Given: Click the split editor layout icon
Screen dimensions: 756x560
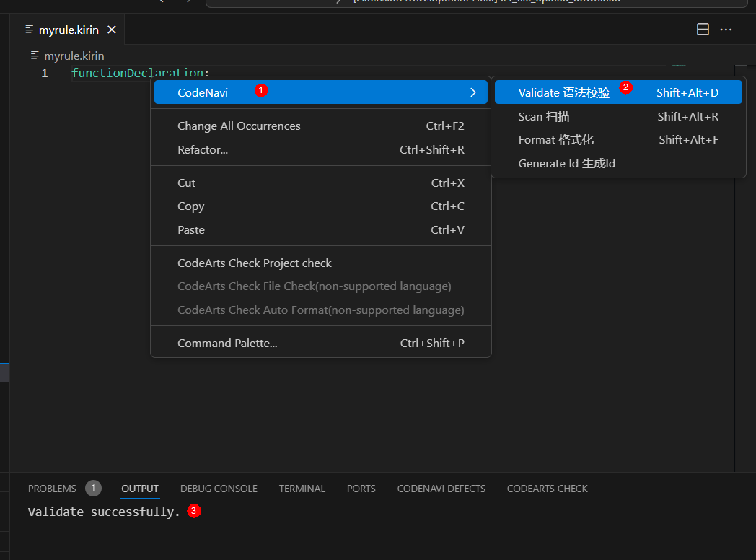Looking at the screenshot, I should [x=703, y=30].
